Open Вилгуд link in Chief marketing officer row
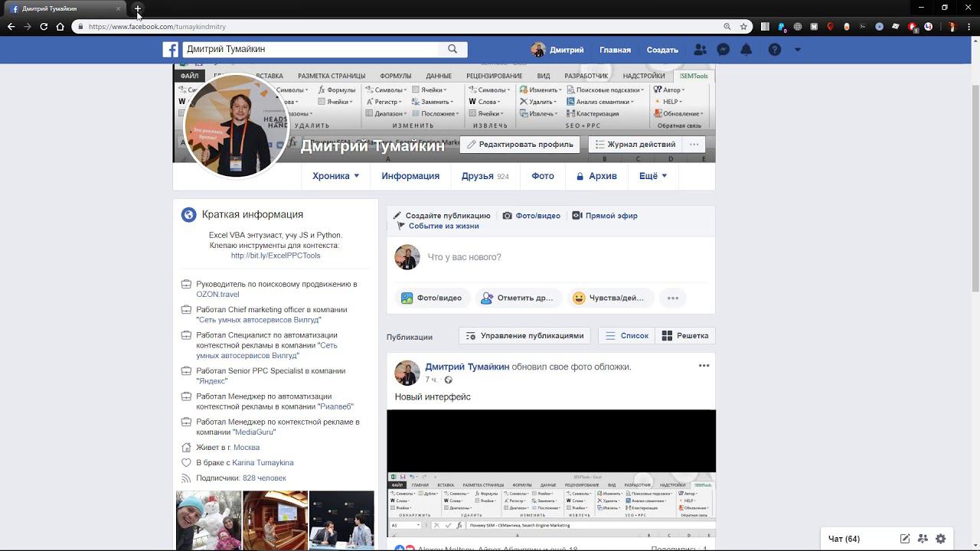This screenshot has width=980, height=551. 258,320
